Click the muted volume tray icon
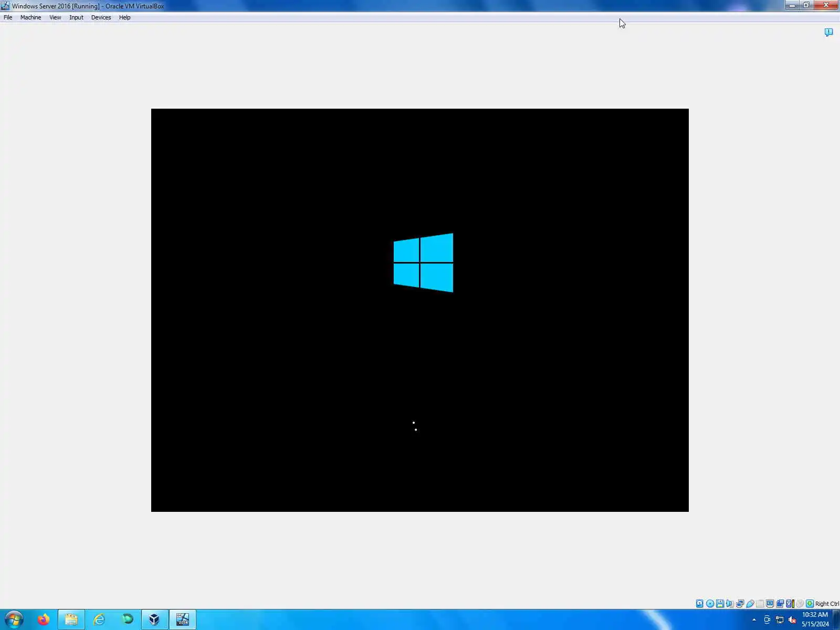840x630 pixels. (x=792, y=620)
